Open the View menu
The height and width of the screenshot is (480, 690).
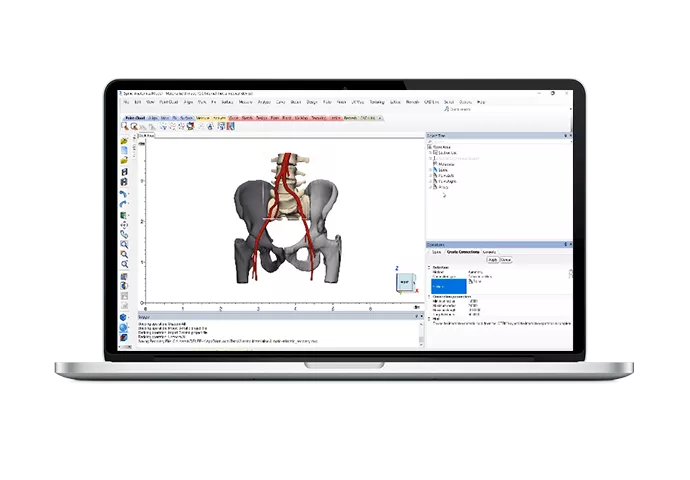click(150, 102)
